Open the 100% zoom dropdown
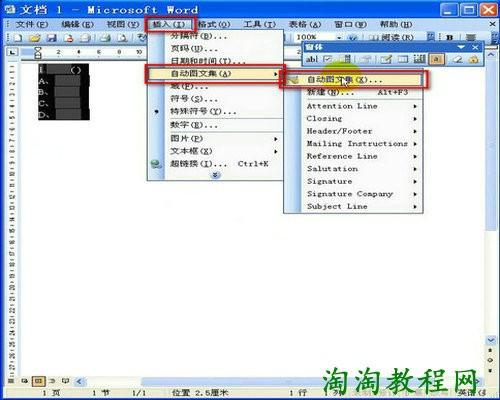 coord(339,37)
